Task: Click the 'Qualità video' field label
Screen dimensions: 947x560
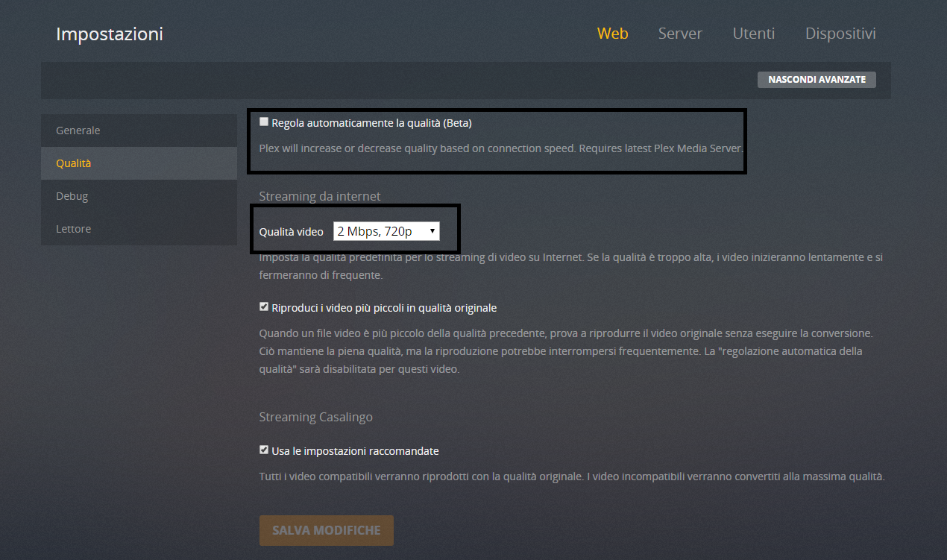Action: (291, 232)
